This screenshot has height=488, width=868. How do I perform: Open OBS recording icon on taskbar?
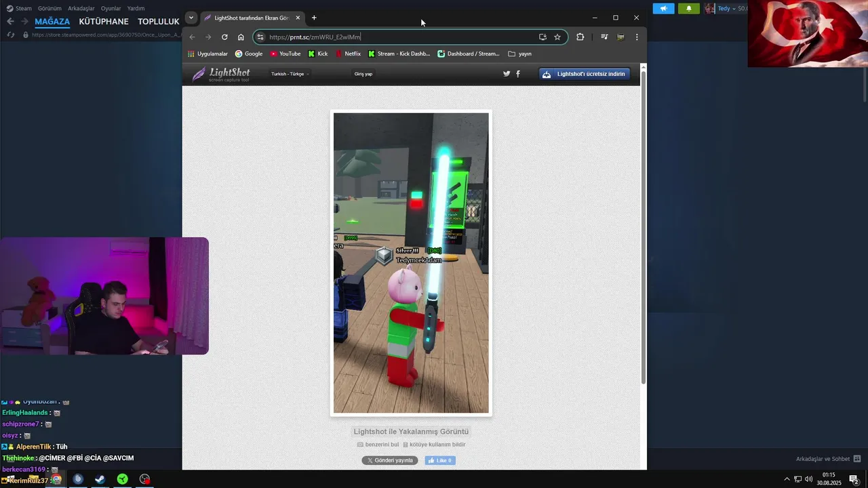click(144, 479)
